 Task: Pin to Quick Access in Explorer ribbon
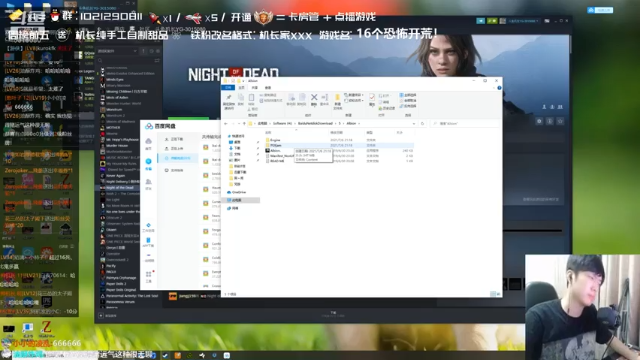[229, 101]
